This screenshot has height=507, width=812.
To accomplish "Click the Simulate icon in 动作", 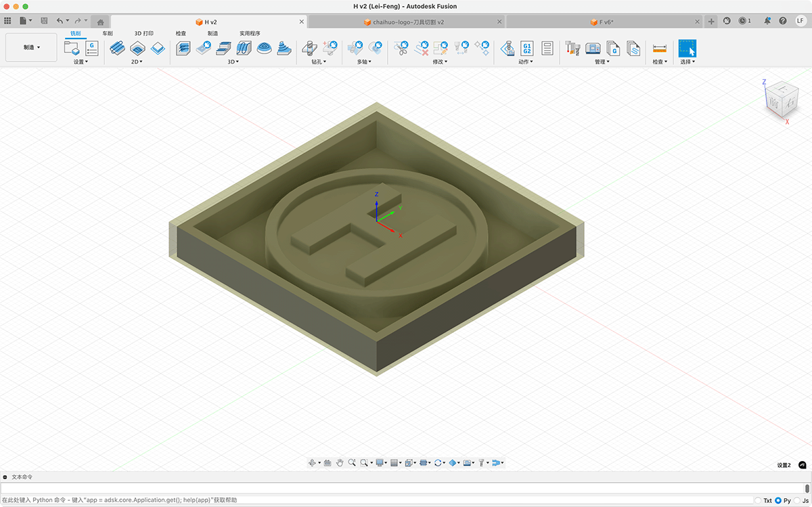I will (x=507, y=48).
